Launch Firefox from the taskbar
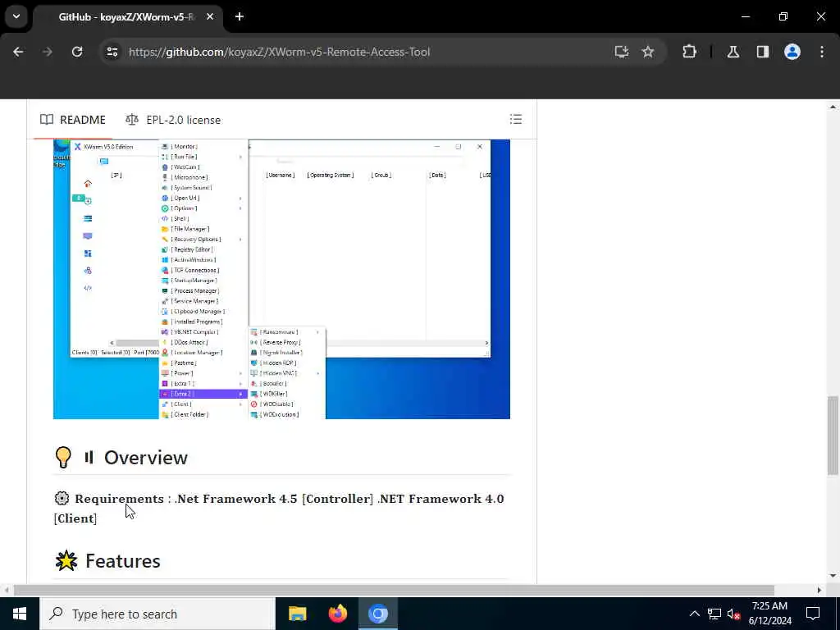The image size is (840, 630). pos(337,614)
